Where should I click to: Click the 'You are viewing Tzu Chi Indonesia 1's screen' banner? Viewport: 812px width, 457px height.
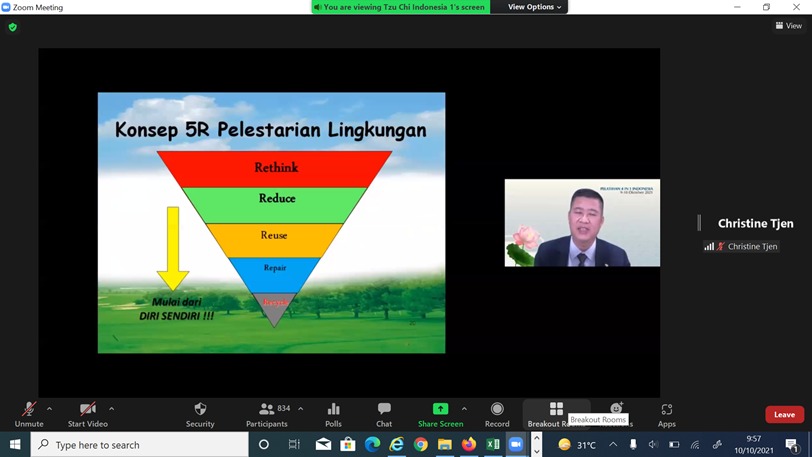point(401,7)
